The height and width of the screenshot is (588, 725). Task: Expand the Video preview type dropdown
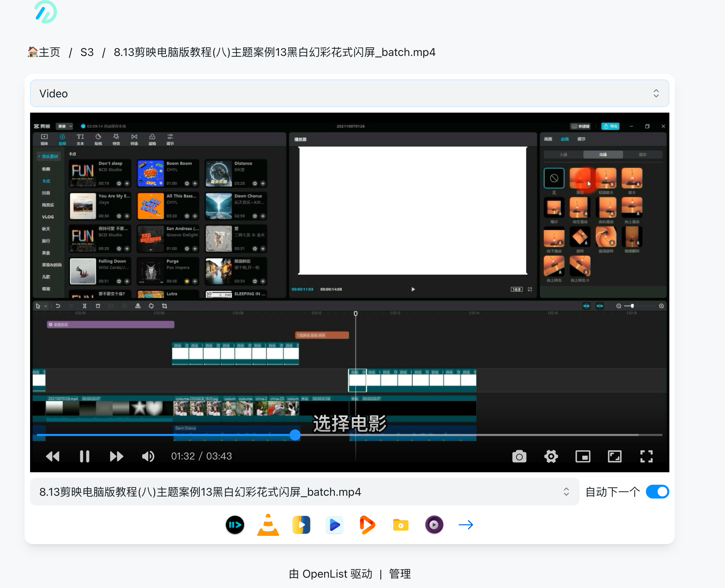(349, 93)
